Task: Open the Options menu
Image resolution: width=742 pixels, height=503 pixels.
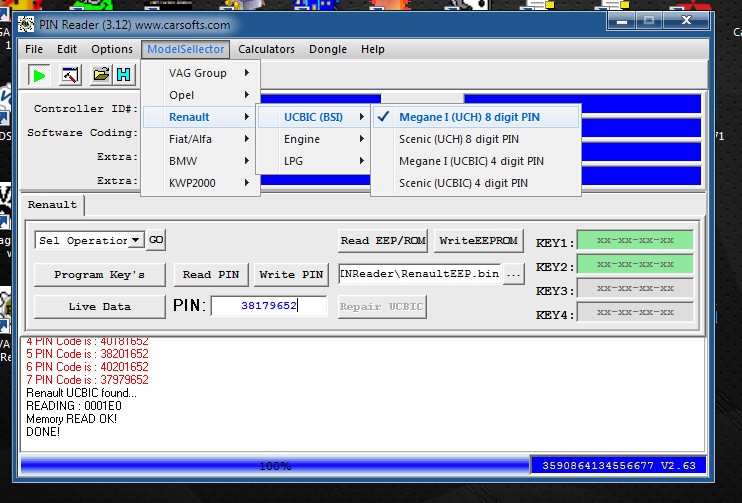Action: click(112, 49)
